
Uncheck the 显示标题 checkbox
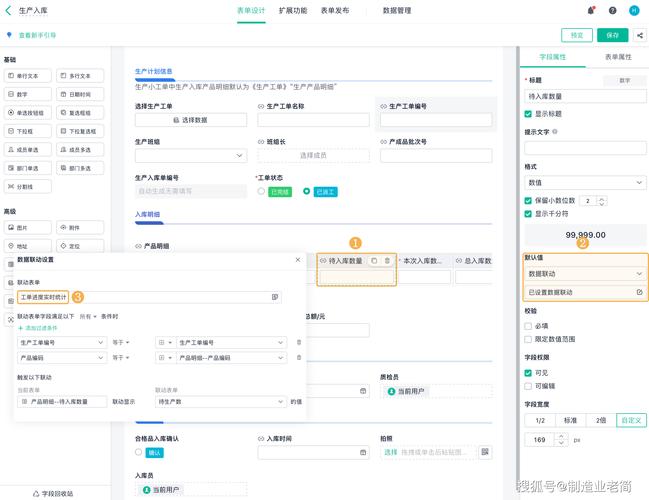tap(529, 114)
